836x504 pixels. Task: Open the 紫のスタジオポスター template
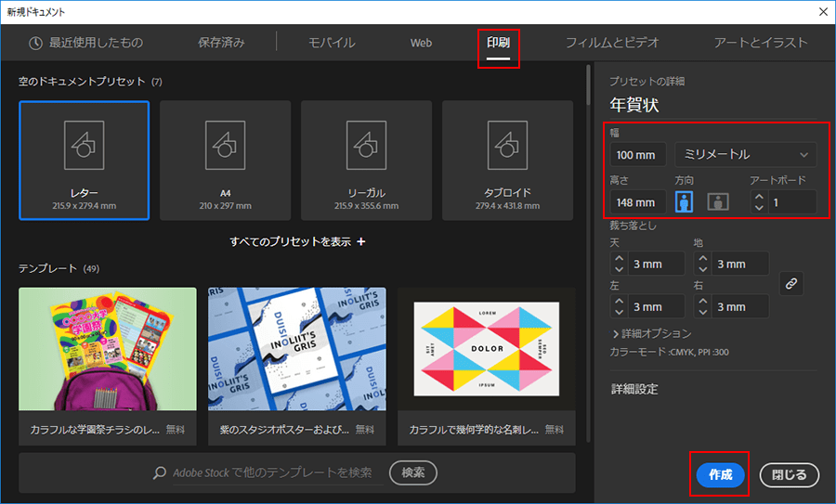click(x=297, y=366)
